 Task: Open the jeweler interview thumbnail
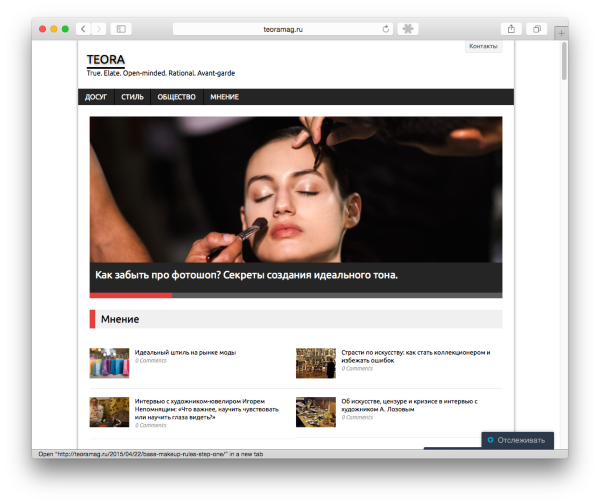[x=109, y=412]
